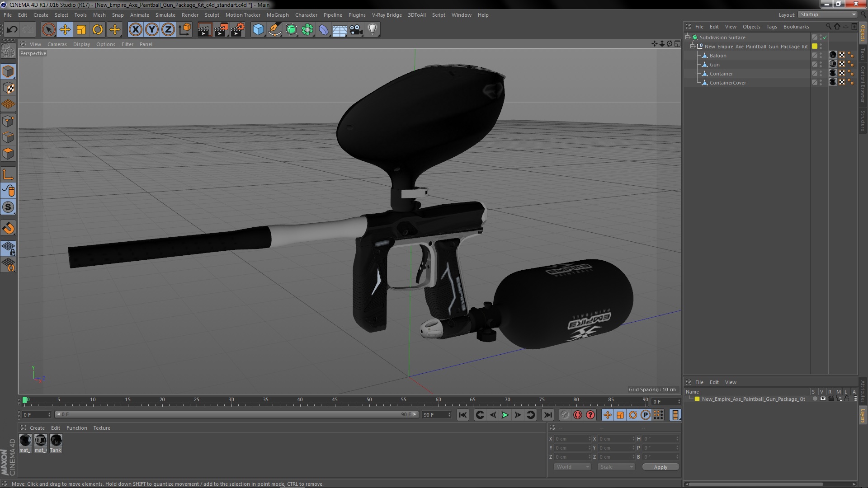The image size is (868, 488).
Task: Switch to Points mode
Action: tap(8, 121)
